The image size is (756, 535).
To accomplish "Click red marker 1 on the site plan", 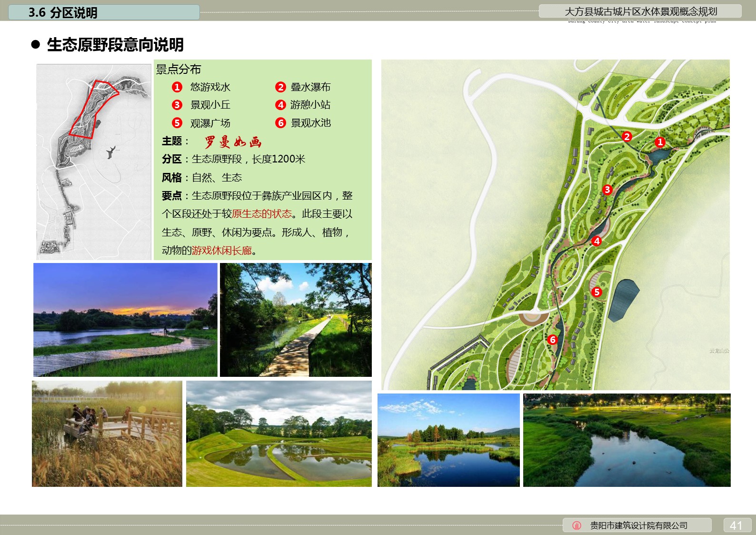I will 659,142.
